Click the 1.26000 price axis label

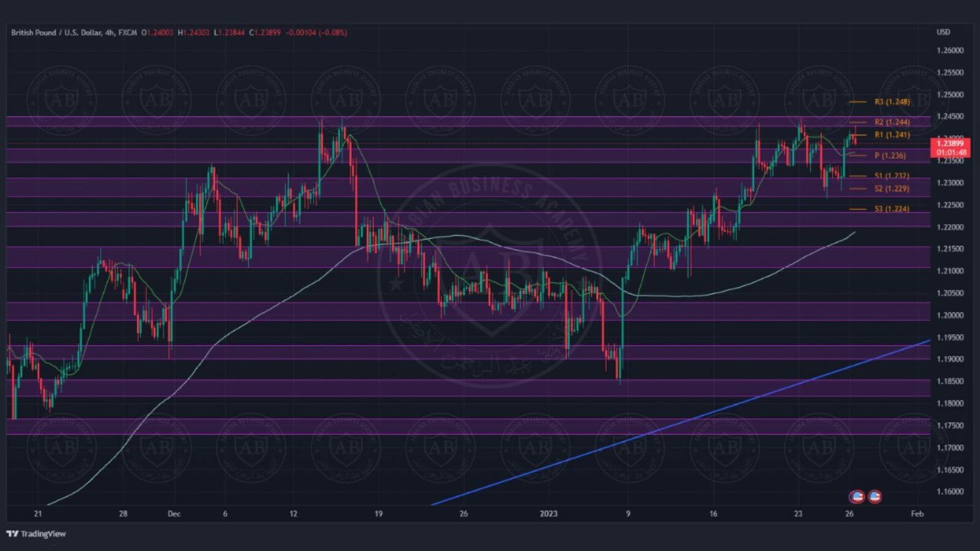(950, 50)
